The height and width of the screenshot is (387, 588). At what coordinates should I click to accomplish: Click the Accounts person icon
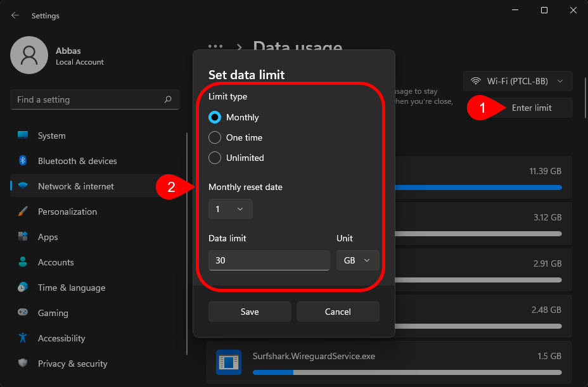pos(23,262)
